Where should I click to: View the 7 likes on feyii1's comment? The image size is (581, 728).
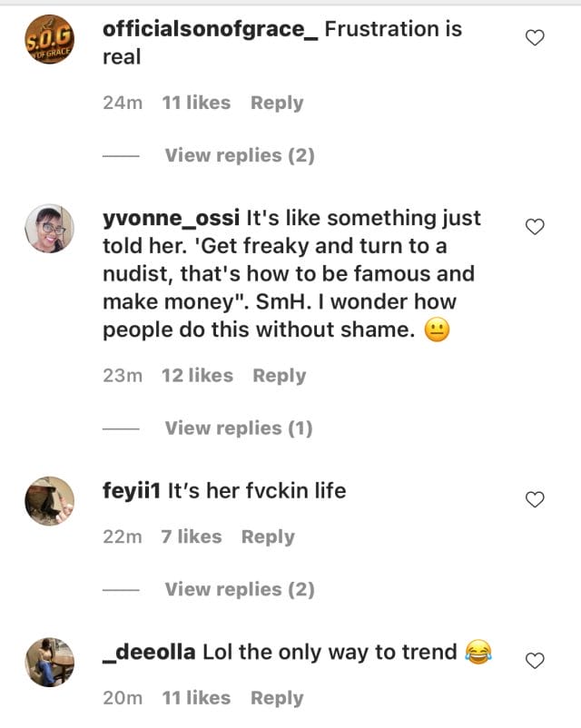(x=191, y=536)
